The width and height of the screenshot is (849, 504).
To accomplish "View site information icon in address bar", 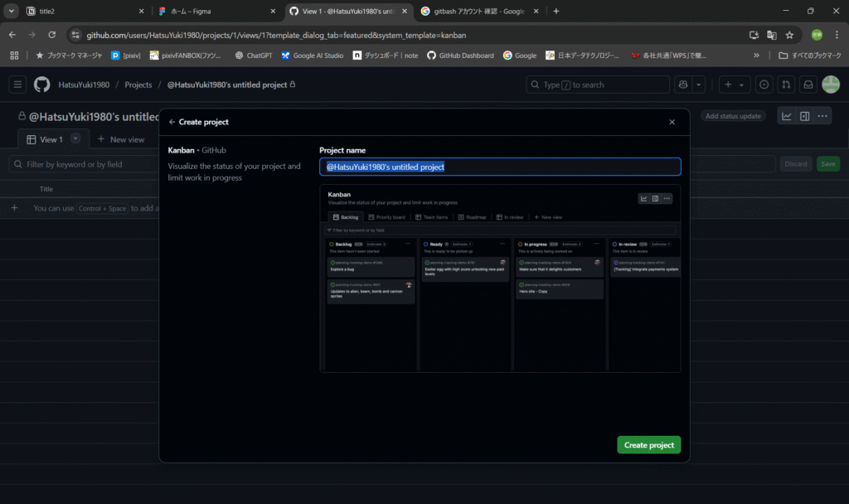I will [75, 35].
